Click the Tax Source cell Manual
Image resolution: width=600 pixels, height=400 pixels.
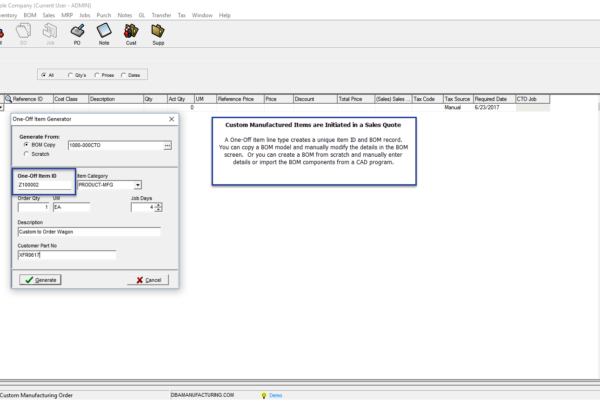[458, 108]
